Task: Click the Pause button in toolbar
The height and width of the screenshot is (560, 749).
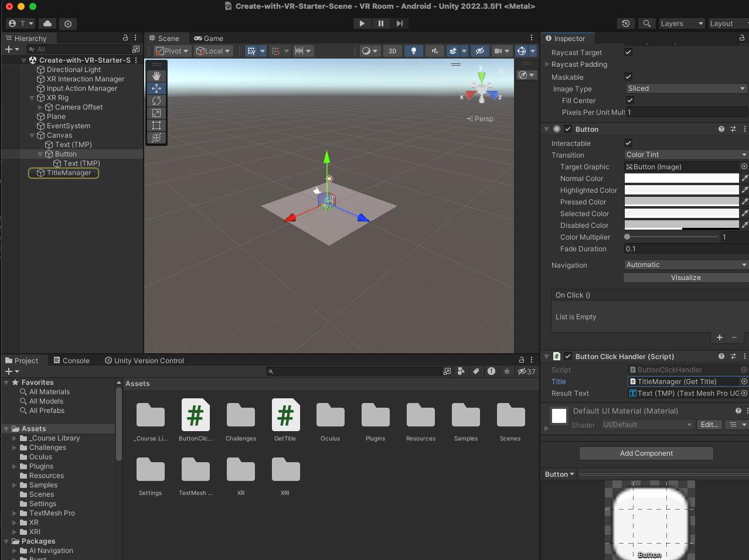Action: coord(381,23)
